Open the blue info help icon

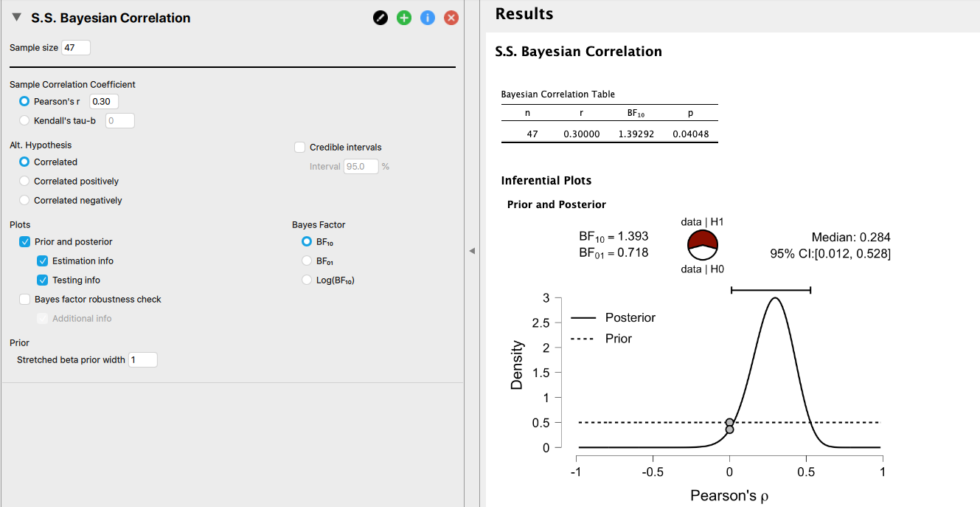(428, 18)
